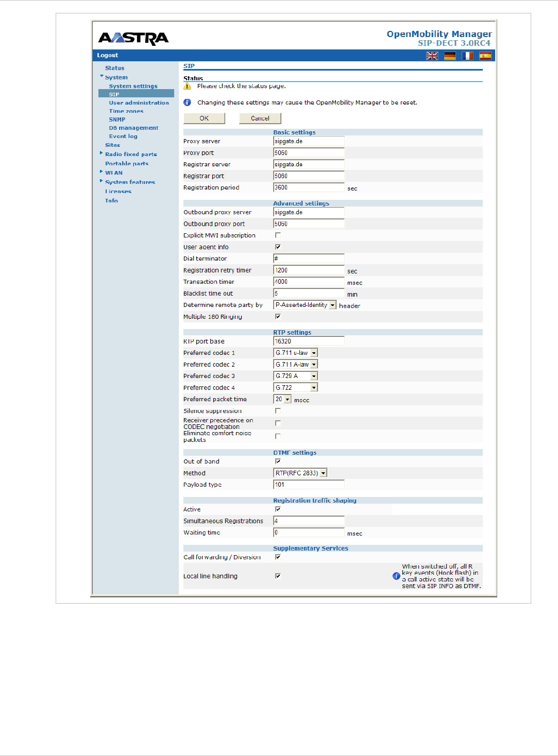Click info icon beside Local line handling note
The image size is (558, 756).
pyautogui.click(x=396, y=576)
